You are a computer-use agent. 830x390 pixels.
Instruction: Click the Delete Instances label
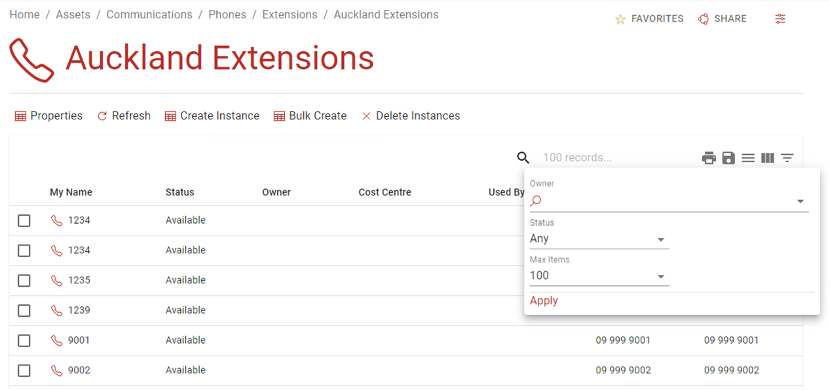click(x=418, y=116)
